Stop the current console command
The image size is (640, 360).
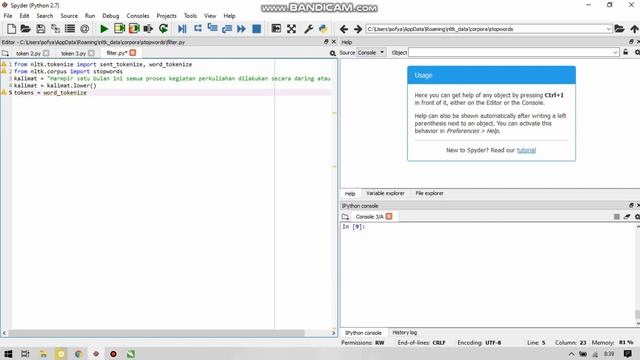pyautogui.click(x=617, y=217)
